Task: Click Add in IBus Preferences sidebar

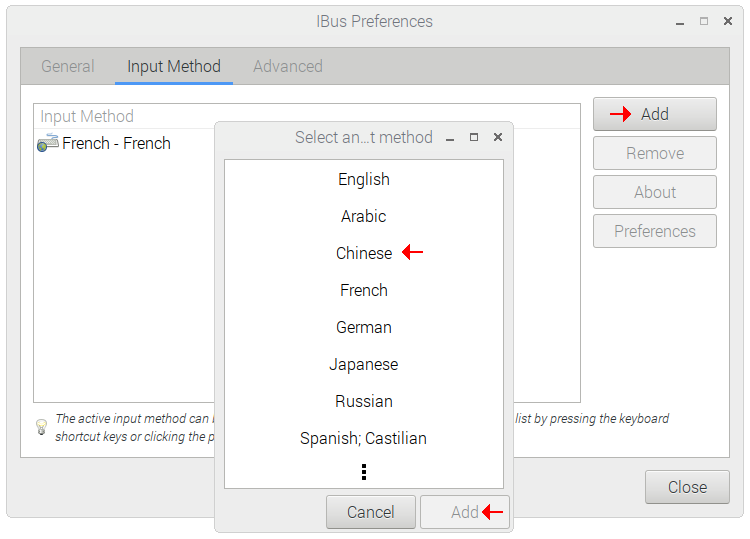Action: pos(655,114)
